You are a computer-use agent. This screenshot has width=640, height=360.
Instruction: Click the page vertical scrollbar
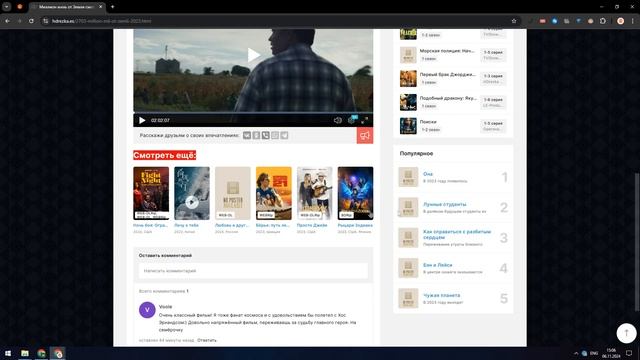click(638, 242)
